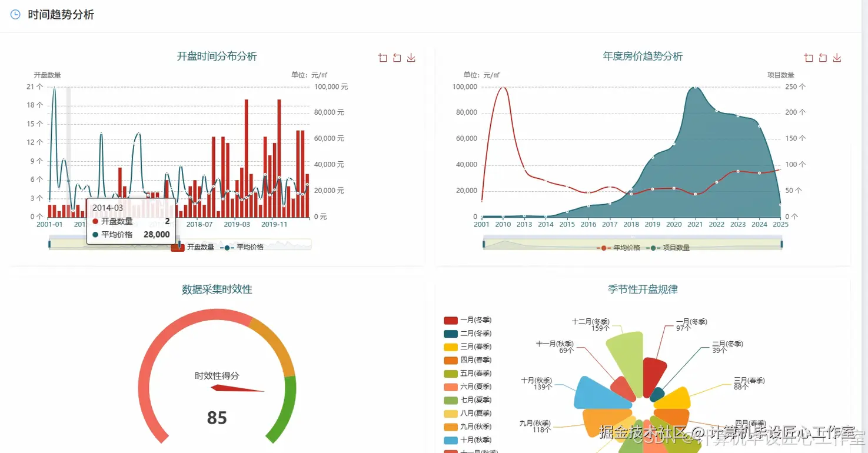Click left handle of 年度房价 data zoom slider
The height and width of the screenshot is (453, 868).
(484, 244)
